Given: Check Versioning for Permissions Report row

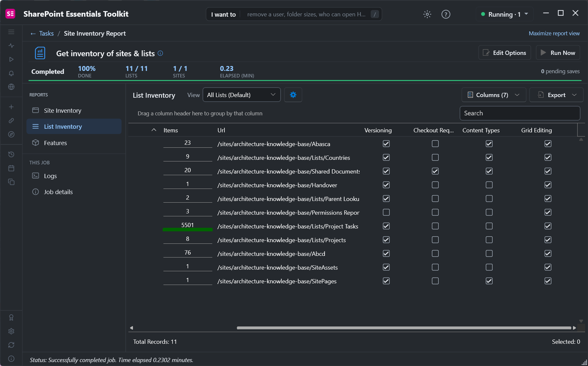Looking at the screenshot, I should pos(386,212).
